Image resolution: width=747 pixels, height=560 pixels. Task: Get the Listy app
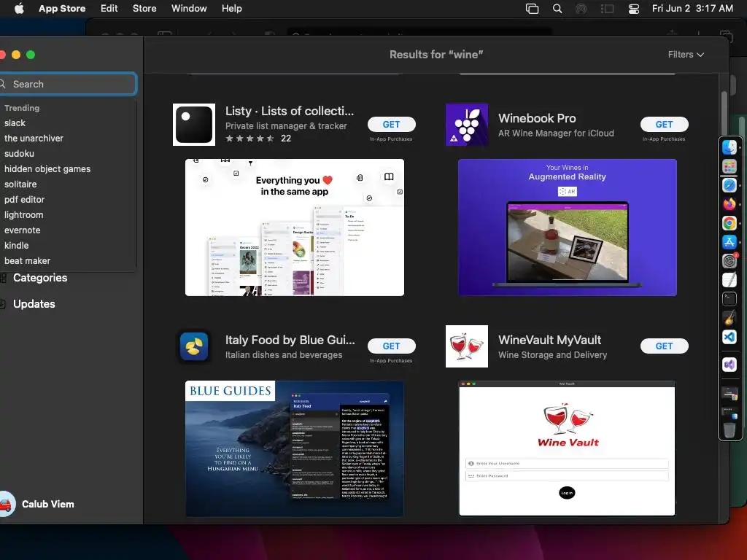click(x=391, y=124)
